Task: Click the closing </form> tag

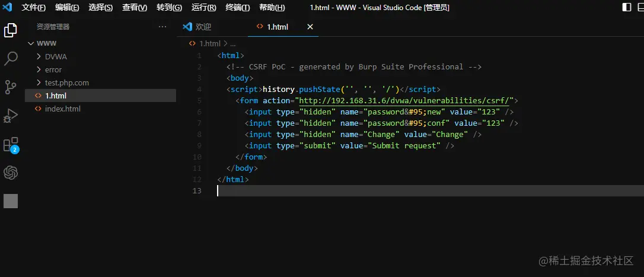Action: click(x=251, y=157)
